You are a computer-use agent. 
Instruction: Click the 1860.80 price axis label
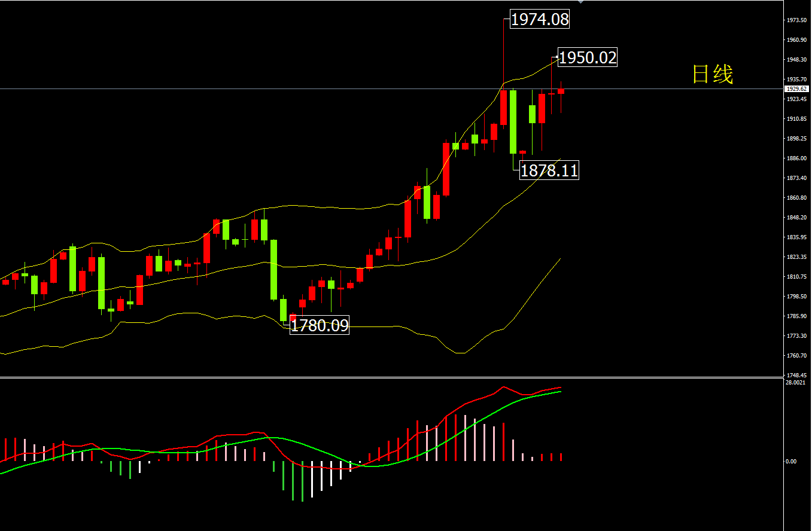796,198
